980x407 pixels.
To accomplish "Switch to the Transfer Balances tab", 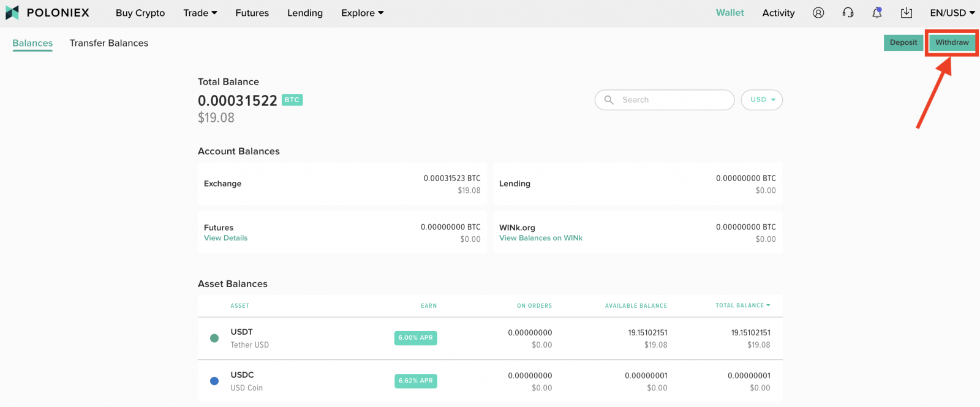I will coord(109,43).
